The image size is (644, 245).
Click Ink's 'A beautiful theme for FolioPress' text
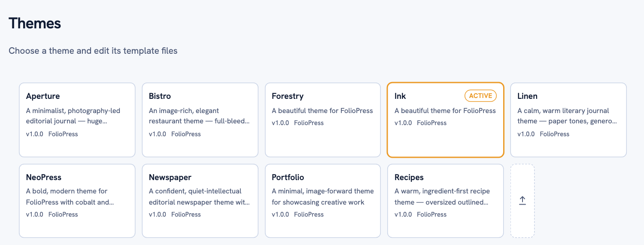click(445, 110)
